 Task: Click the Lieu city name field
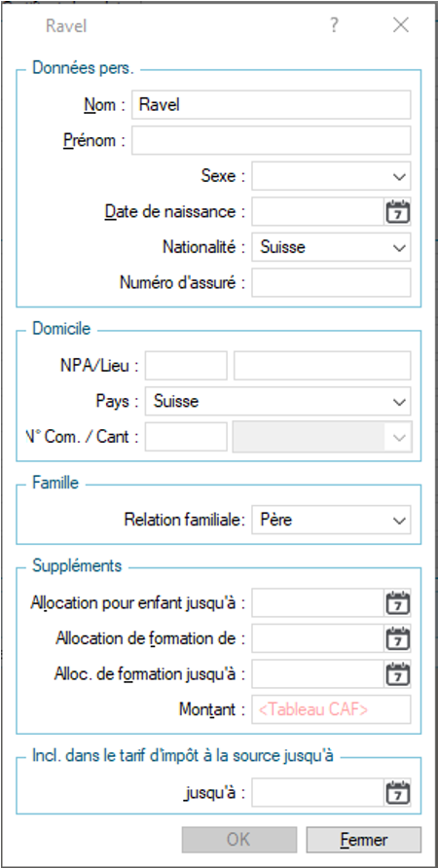[322, 365]
